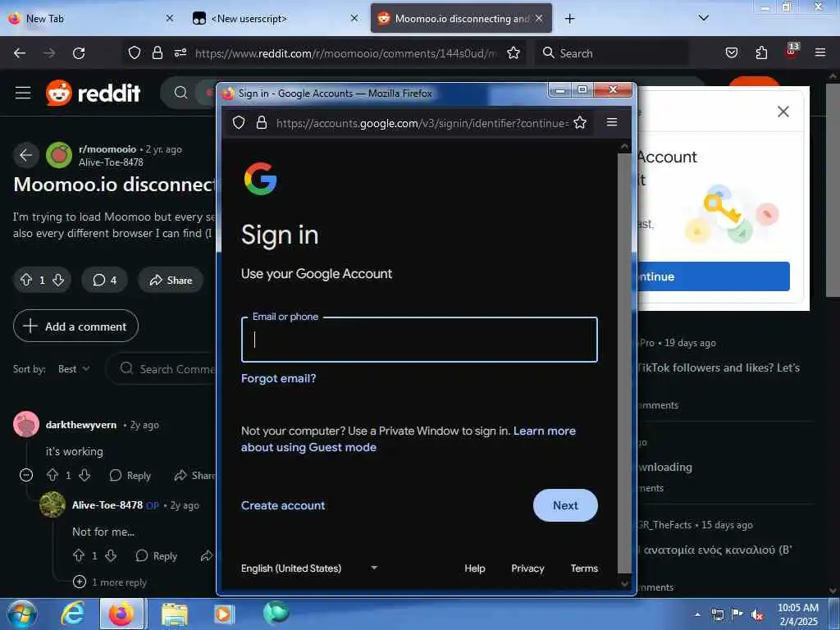Screen dimensions: 840x630
Task: Click the padlock icon in main Firefox address bar
Action: point(157,52)
